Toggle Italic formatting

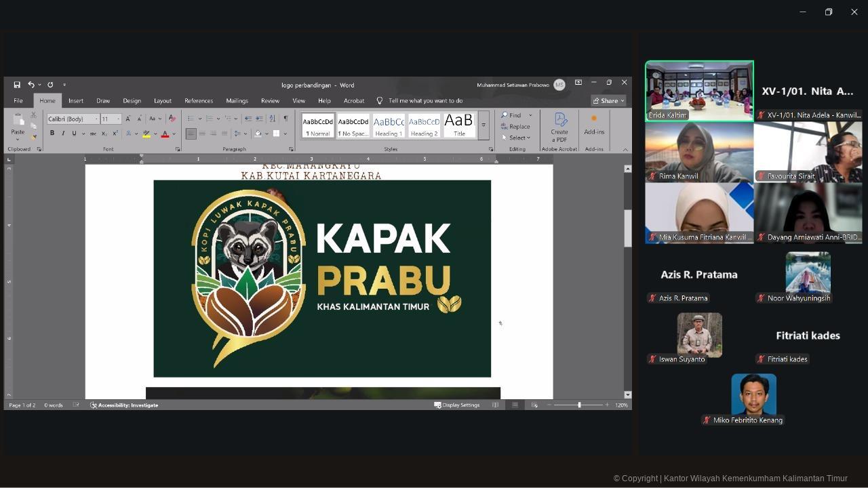(63, 134)
